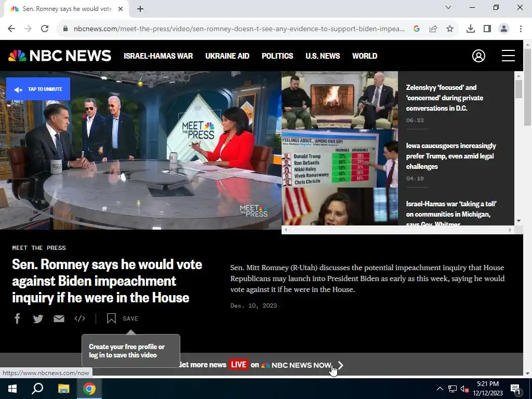Open File Explorer from taskbar
This screenshot has height=399, width=532.
pyautogui.click(x=63, y=389)
